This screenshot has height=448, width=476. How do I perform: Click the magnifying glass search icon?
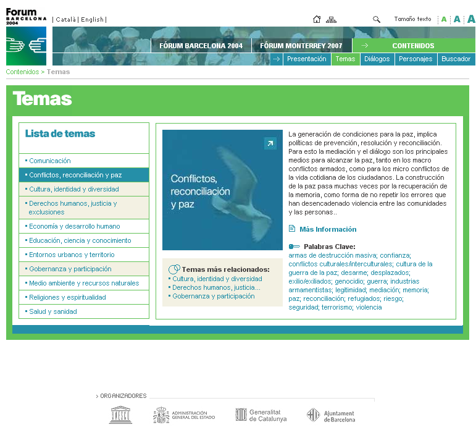[x=377, y=19]
